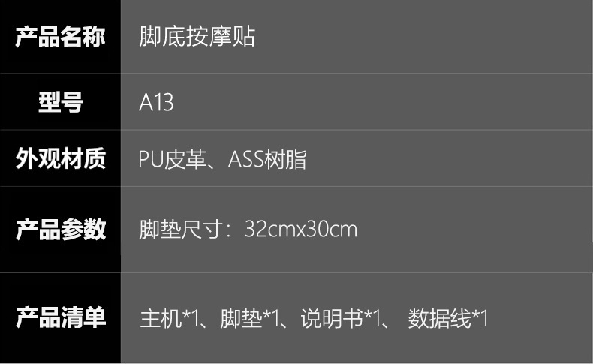Click empty area of model number row

382,102
